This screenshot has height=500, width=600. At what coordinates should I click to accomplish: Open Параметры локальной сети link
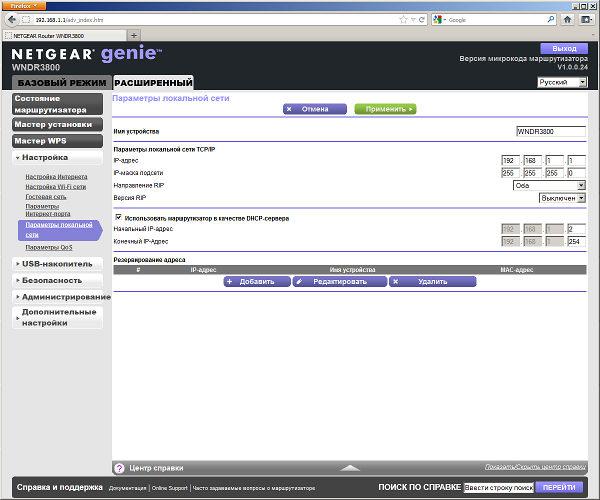pos(59,230)
